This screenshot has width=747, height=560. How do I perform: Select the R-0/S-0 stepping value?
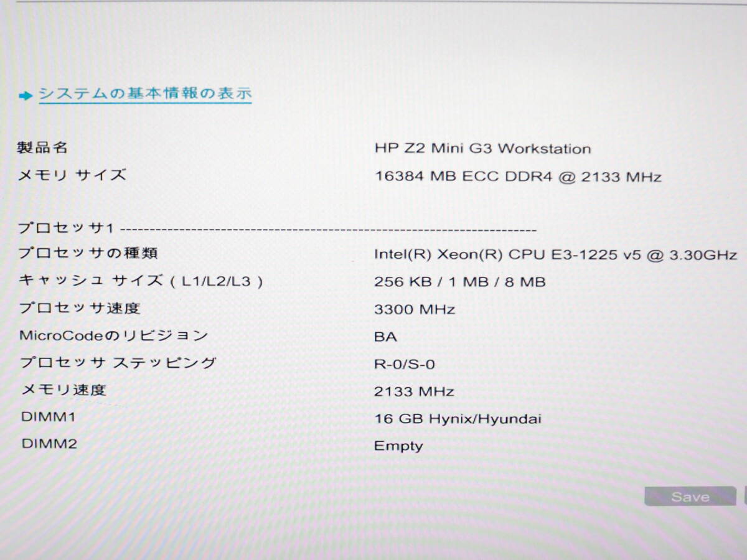click(x=405, y=364)
